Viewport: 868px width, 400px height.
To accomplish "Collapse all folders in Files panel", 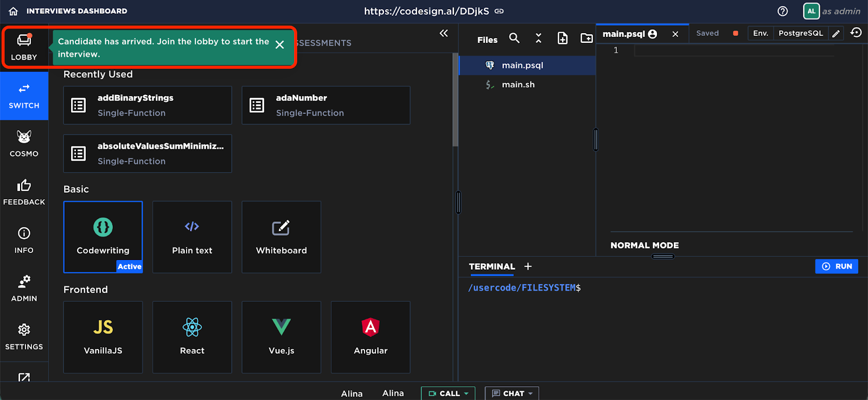I will point(538,38).
